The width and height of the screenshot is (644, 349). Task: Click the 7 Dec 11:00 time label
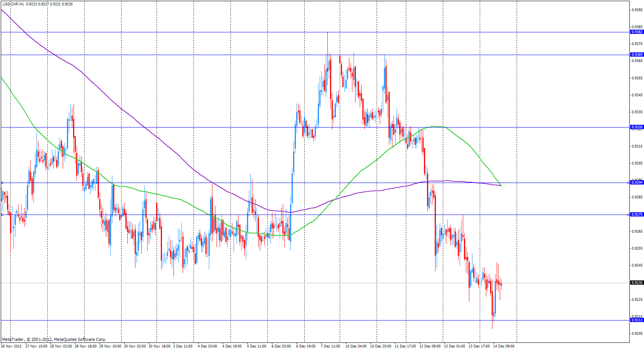pyautogui.click(x=330, y=346)
